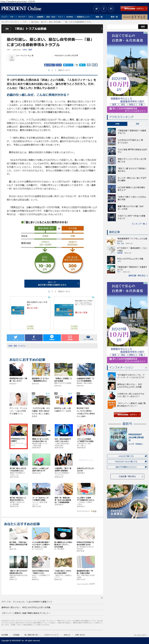149x644 pixels.
Task: Click the #墓地・霊園 tag below the article
Action: [12, 346]
